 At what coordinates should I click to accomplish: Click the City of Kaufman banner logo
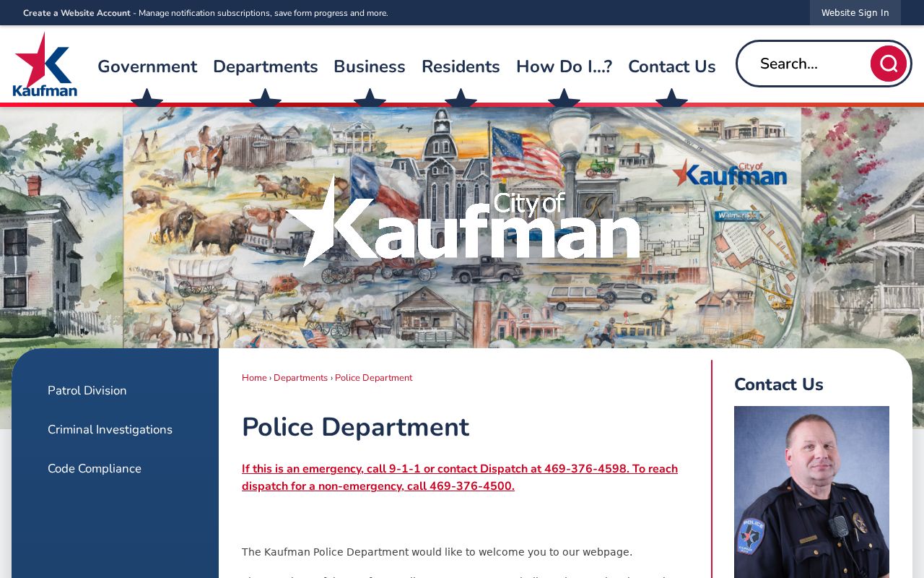(x=462, y=221)
